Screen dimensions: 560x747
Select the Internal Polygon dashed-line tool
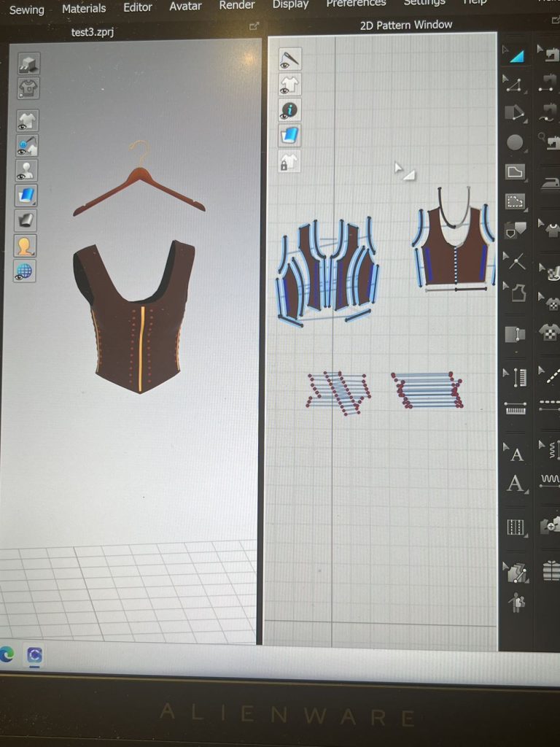pyautogui.click(x=516, y=201)
